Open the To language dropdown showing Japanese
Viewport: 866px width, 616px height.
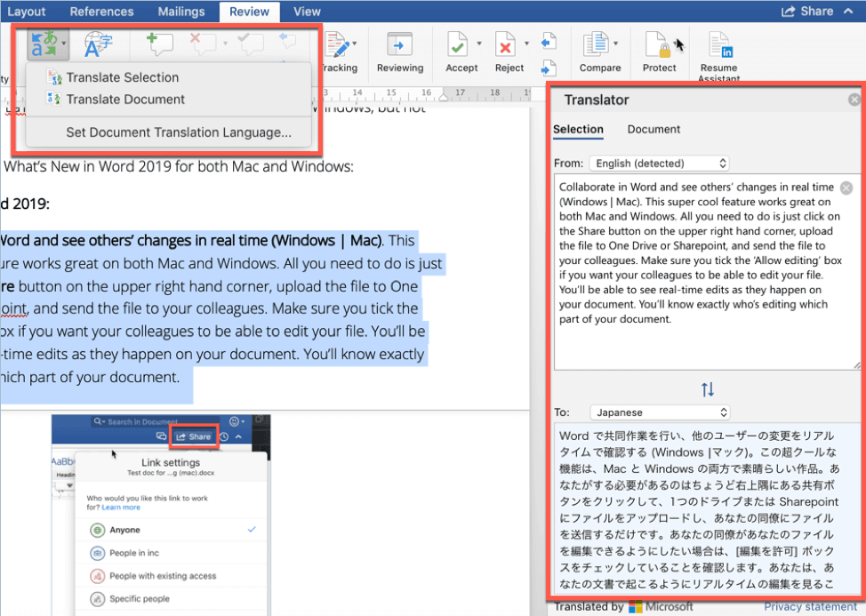click(660, 412)
